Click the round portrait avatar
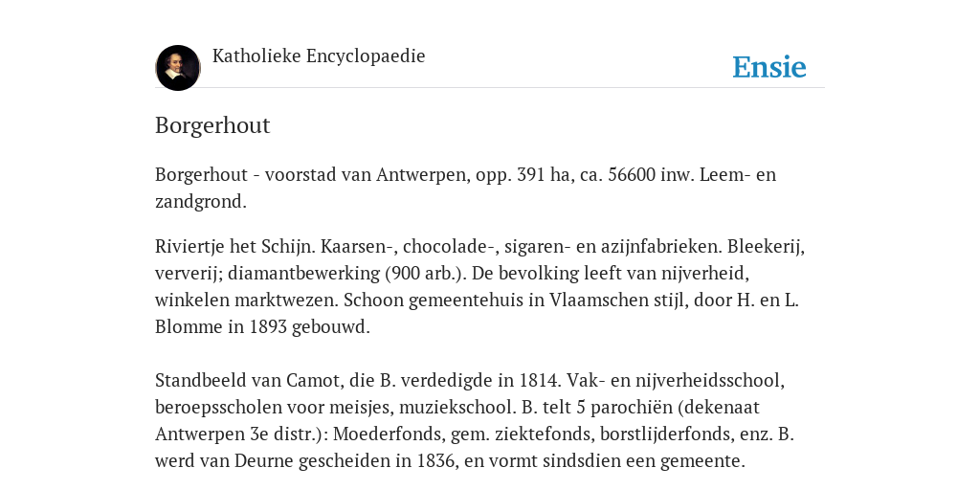 (177, 68)
